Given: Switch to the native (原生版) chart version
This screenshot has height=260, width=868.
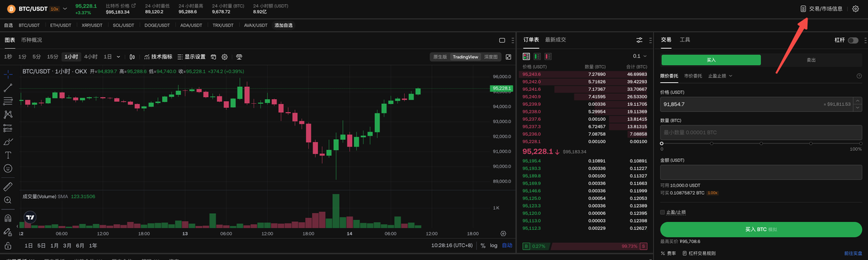Looking at the screenshot, I should tap(440, 57).
